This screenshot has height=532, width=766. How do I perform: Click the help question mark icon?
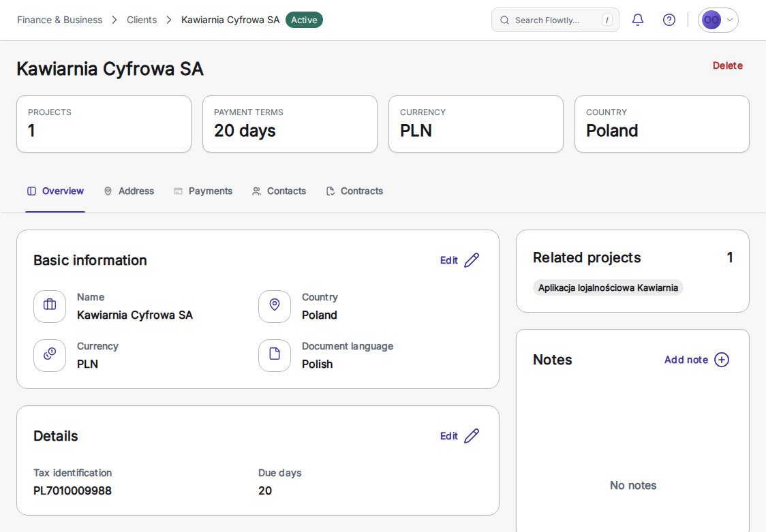point(669,20)
